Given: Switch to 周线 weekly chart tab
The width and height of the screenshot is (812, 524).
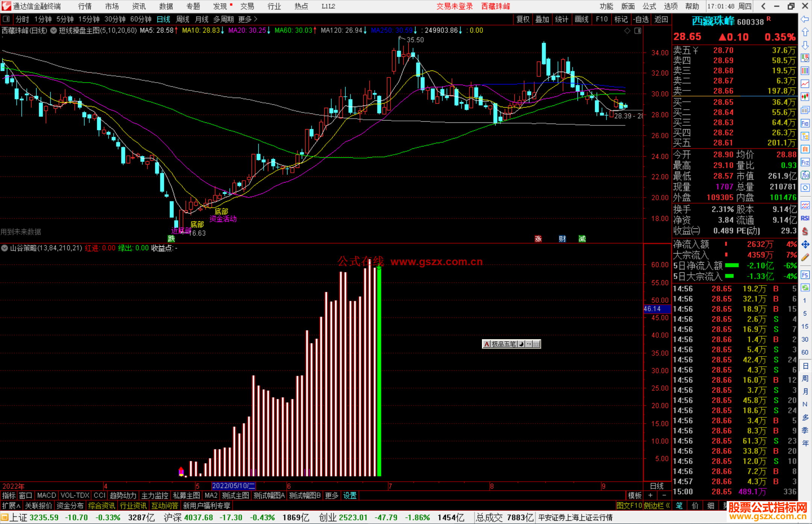Looking at the screenshot, I should click(x=183, y=19).
